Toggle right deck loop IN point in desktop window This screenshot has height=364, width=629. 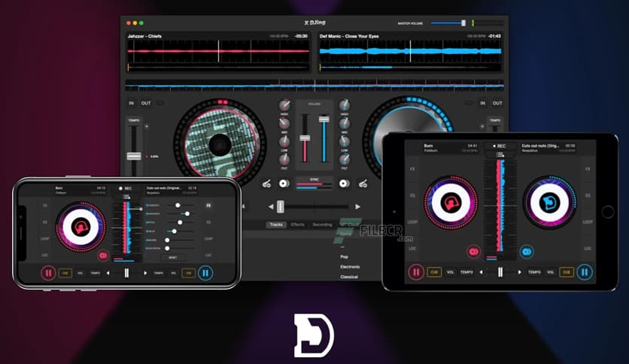click(482, 103)
